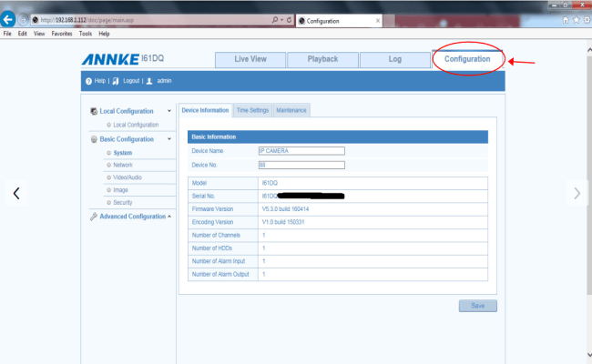Click the browser back arrow button
Viewport: 592px width, 364px height.
point(10,19)
